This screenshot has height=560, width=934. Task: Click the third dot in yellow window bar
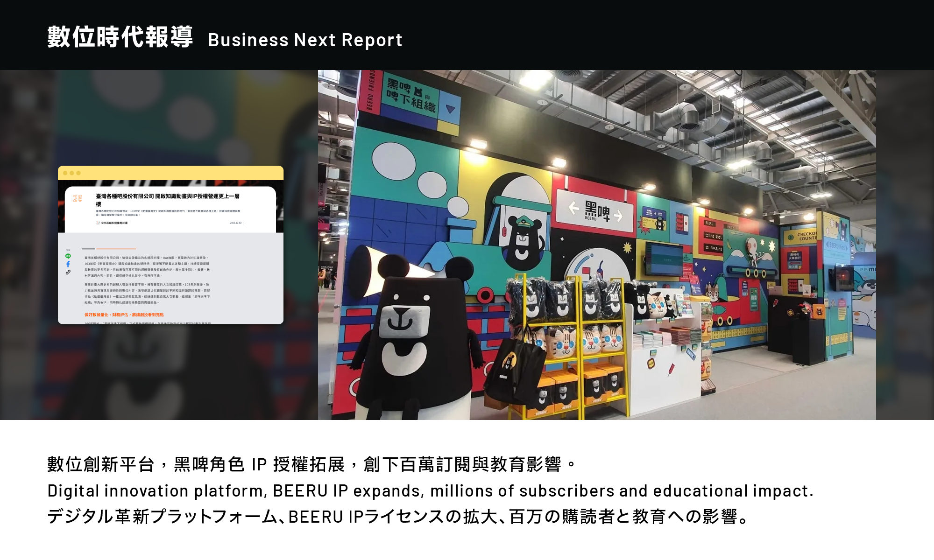click(x=78, y=173)
